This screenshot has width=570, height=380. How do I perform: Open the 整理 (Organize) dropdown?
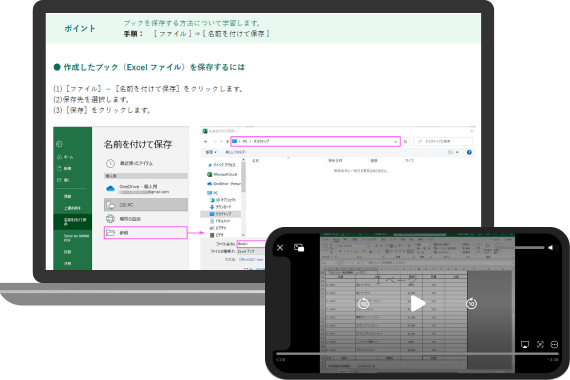[x=211, y=152]
